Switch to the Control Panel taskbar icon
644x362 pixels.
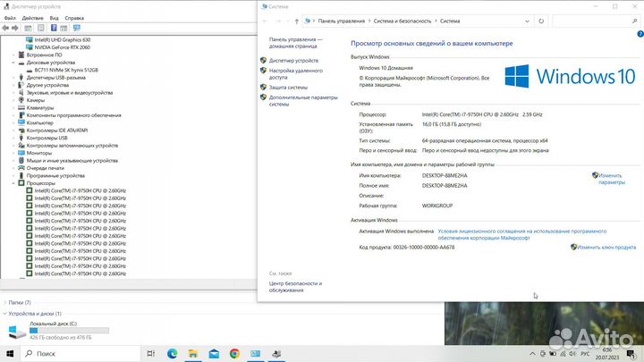(256, 353)
